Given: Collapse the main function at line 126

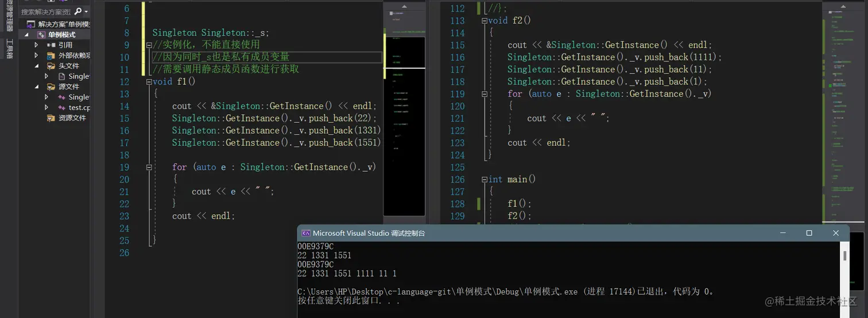Looking at the screenshot, I should [x=485, y=179].
